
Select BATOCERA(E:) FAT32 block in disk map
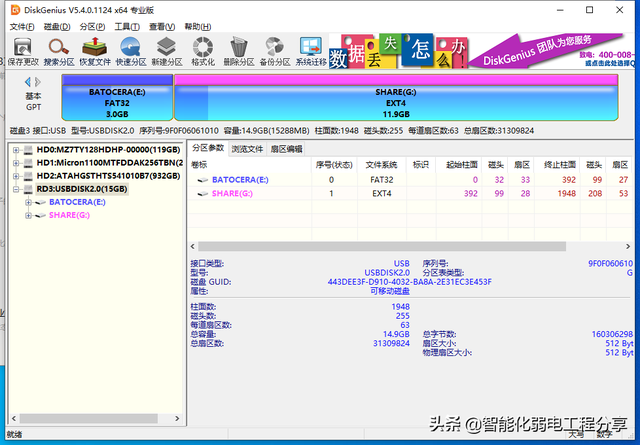pyautogui.click(x=117, y=97)
